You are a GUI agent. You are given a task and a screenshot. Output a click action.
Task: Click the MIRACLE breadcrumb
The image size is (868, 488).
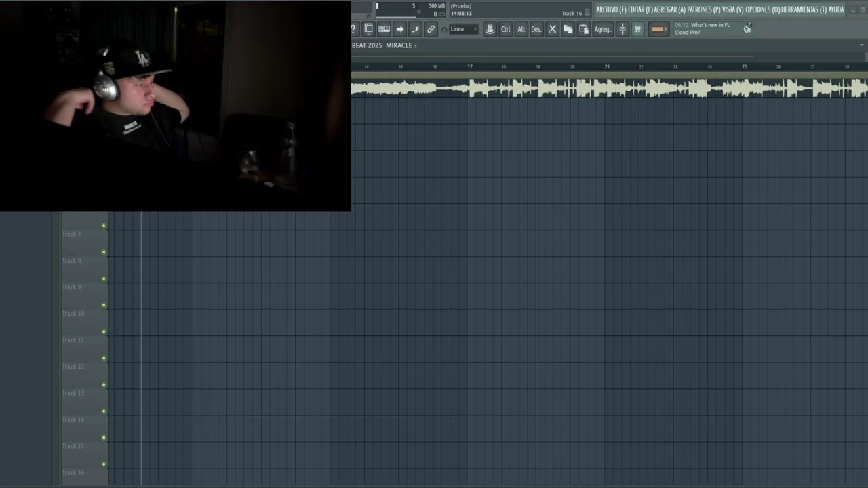tap(399, 45)
